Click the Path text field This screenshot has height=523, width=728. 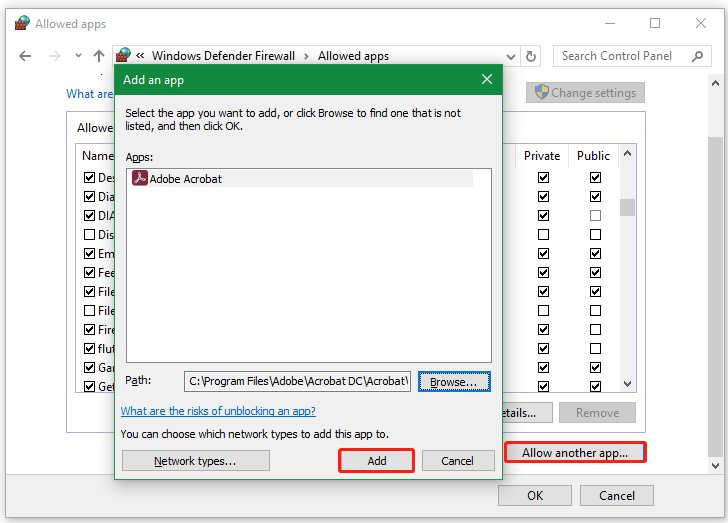297,381
